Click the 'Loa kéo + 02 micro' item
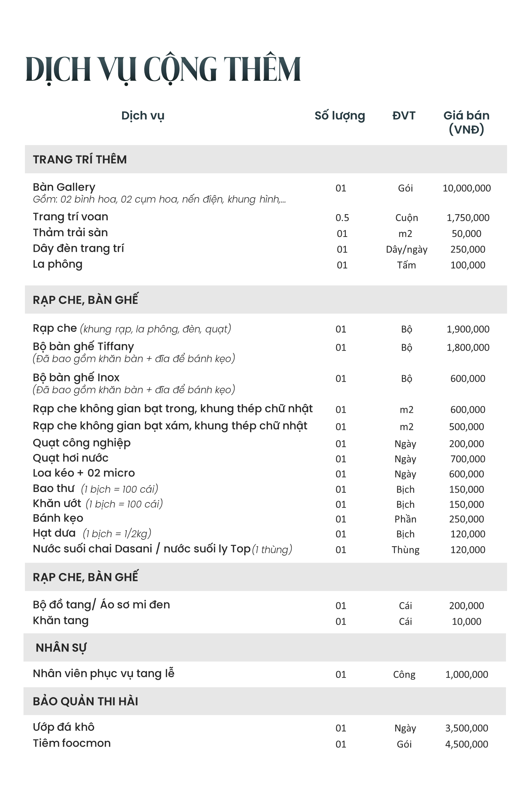 83,473
